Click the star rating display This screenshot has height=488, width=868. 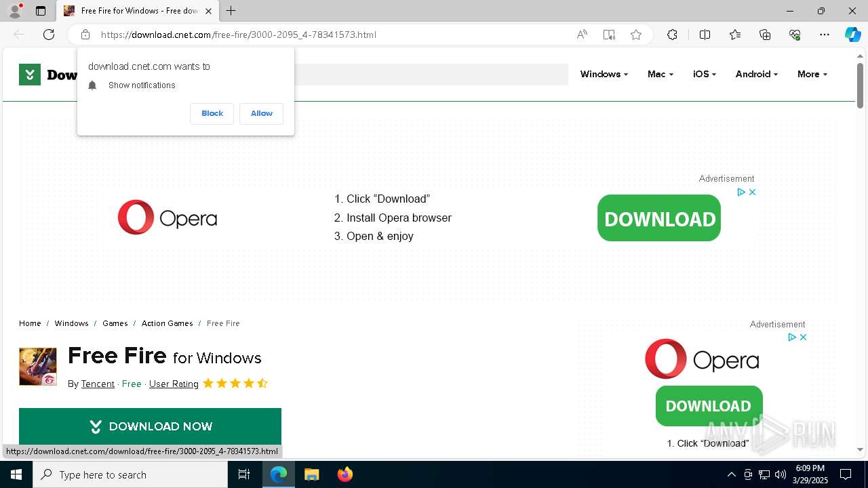click(x=235, y=384)
